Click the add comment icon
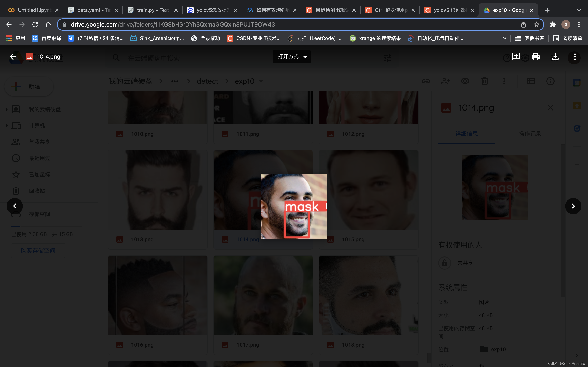Screen dimensions: 588x367 [516, 56]
